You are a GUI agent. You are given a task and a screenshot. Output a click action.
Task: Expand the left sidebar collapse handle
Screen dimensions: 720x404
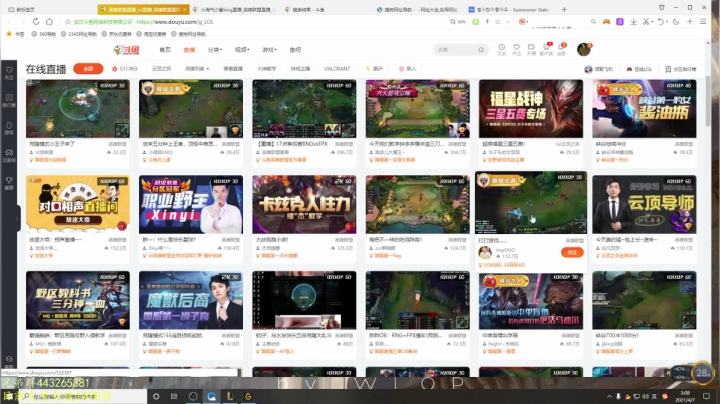coord(17,219)
